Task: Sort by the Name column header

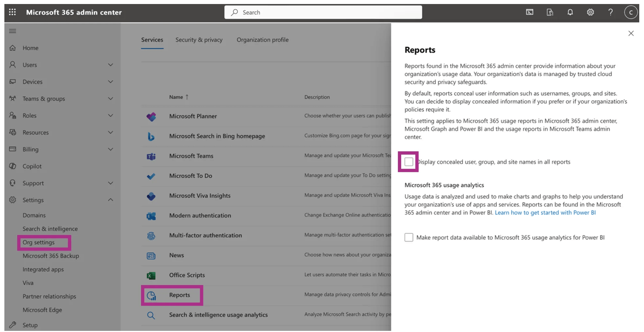Action: 179,97
